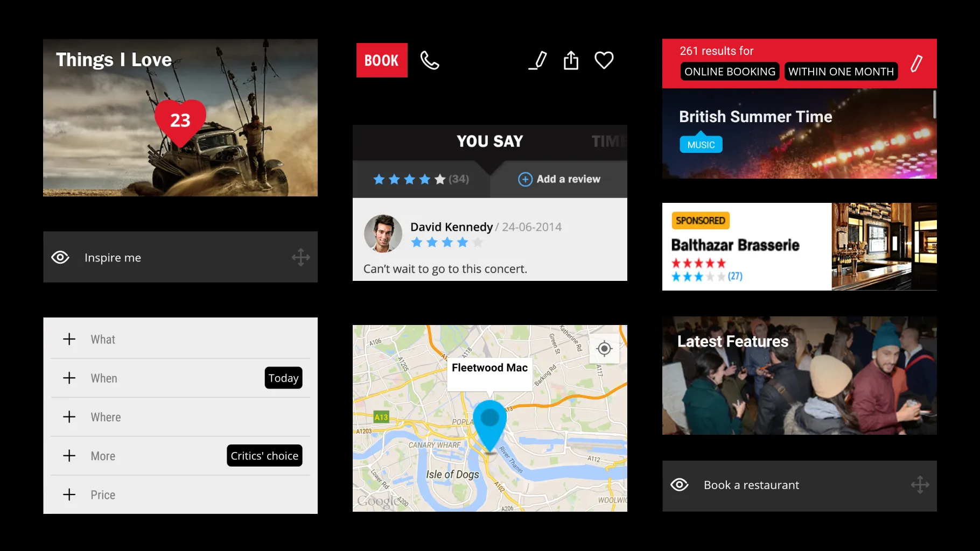Image resolution: width=980 pixels, height=551 pixels.
Task: Click Isle of Dogs label on map
Action: coord(452,475)
